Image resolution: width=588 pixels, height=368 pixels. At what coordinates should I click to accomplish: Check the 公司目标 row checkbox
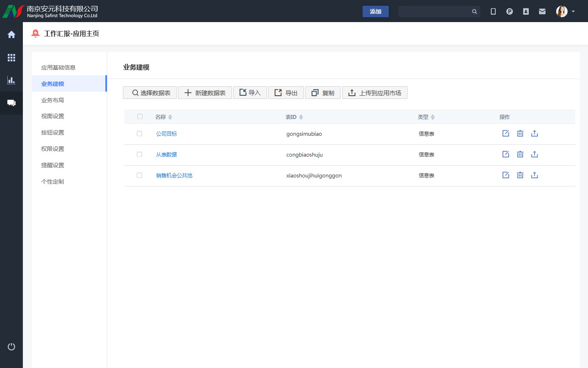point(140,134)
